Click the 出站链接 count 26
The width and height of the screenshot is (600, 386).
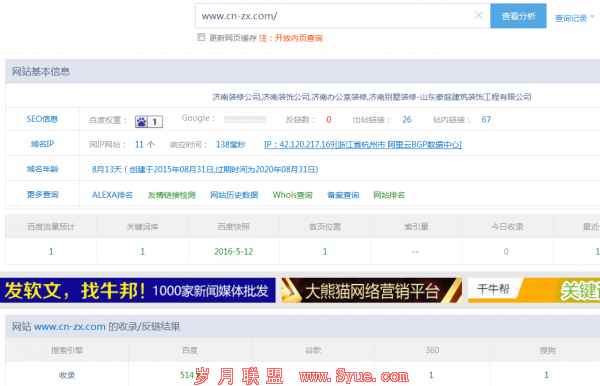point(407,120)
